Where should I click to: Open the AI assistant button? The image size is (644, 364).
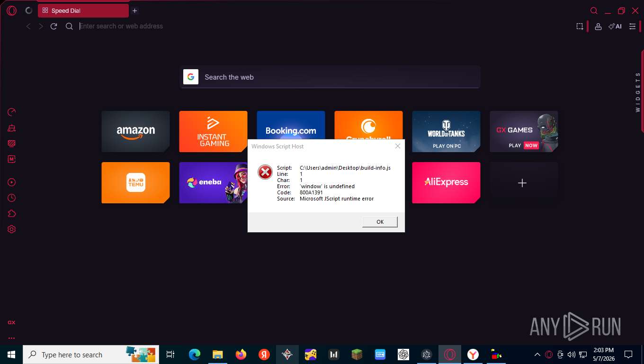(x=615, y=27)
